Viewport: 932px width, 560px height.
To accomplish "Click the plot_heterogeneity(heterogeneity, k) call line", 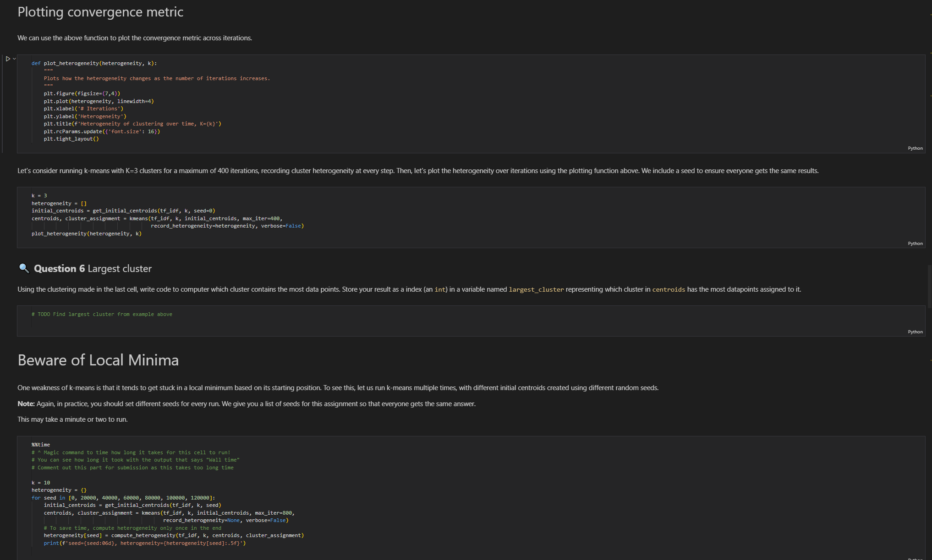I will [x=87, y=234].
